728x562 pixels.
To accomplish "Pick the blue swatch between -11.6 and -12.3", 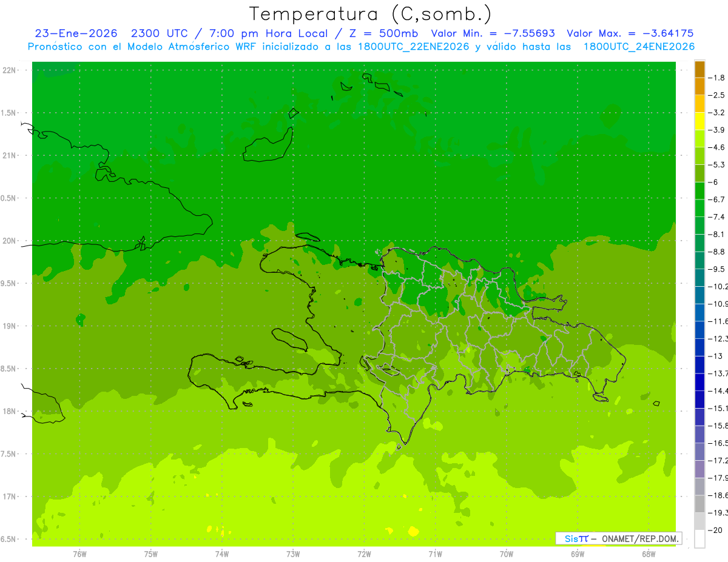I will [699, 330].
